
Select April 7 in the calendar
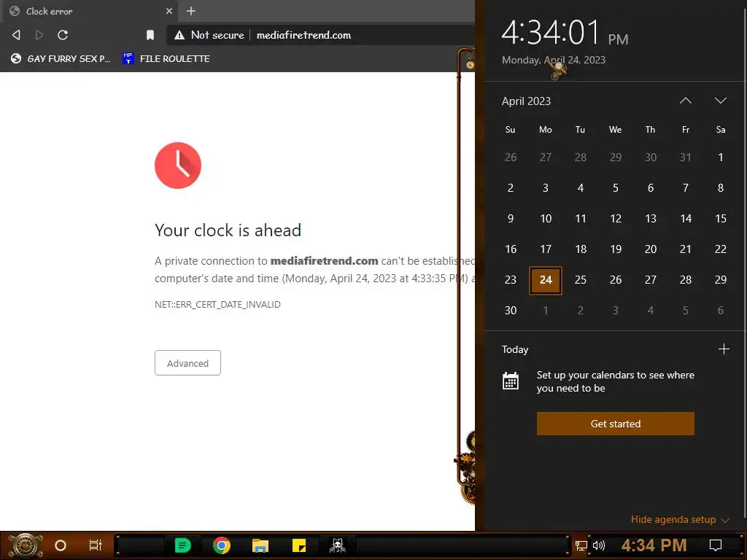click(x=686, y=188)
